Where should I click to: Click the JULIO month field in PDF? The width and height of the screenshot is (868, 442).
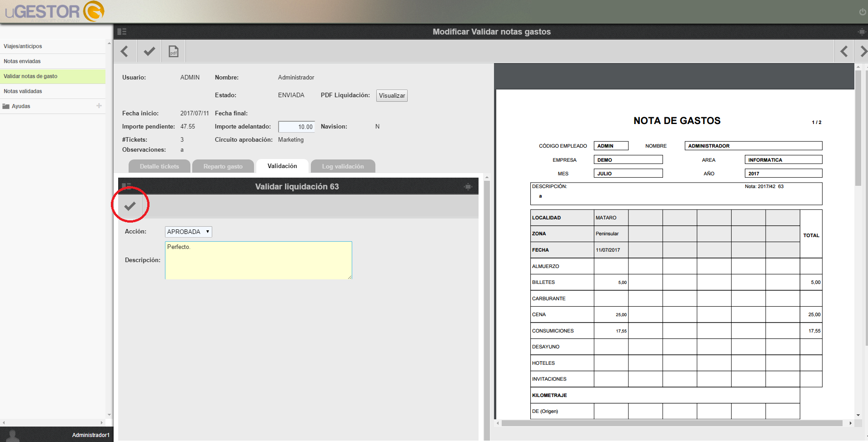pos(628,174)
